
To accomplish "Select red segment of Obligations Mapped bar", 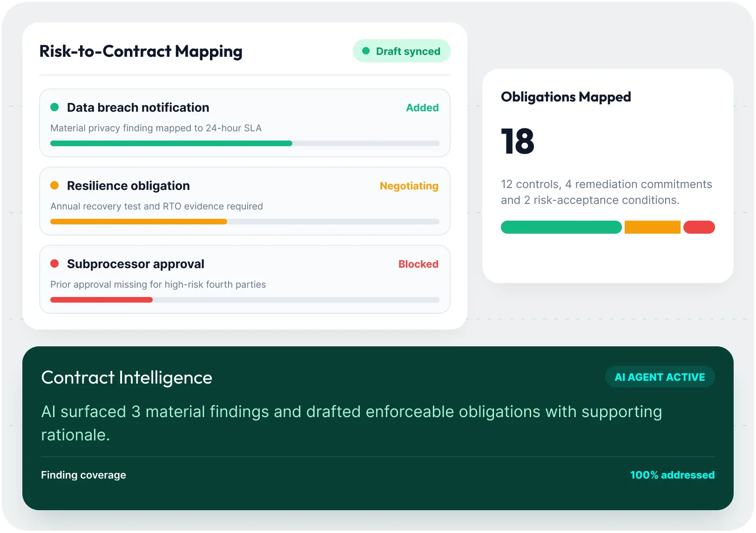I will [699, 227].
